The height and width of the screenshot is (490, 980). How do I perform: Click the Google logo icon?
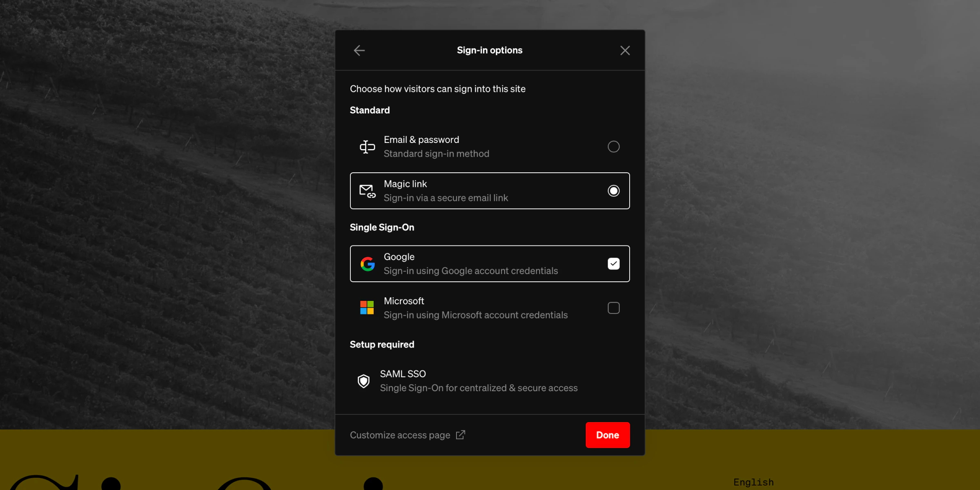[367, 263]
